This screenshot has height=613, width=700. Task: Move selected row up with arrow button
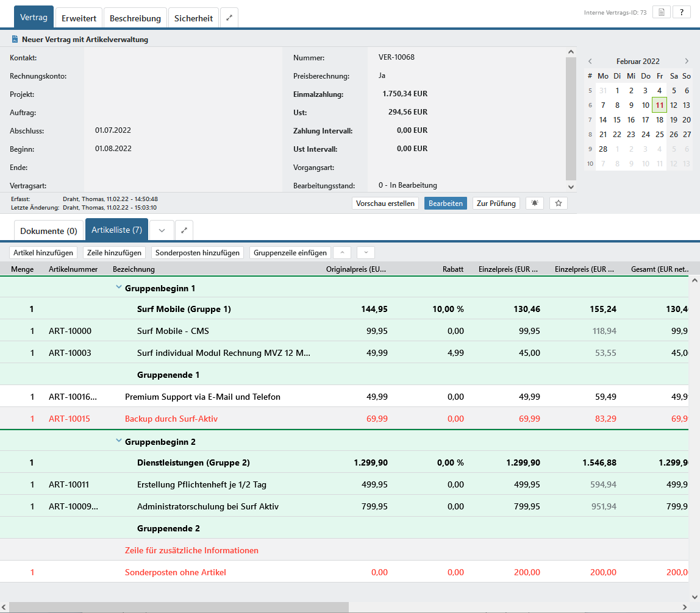tap(342, 253)
